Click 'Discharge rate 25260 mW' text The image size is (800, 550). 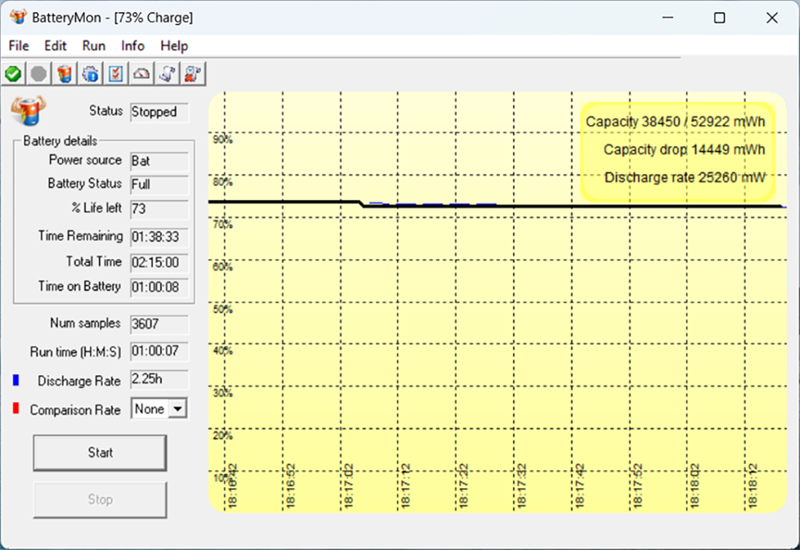click(x=685, y=178)
